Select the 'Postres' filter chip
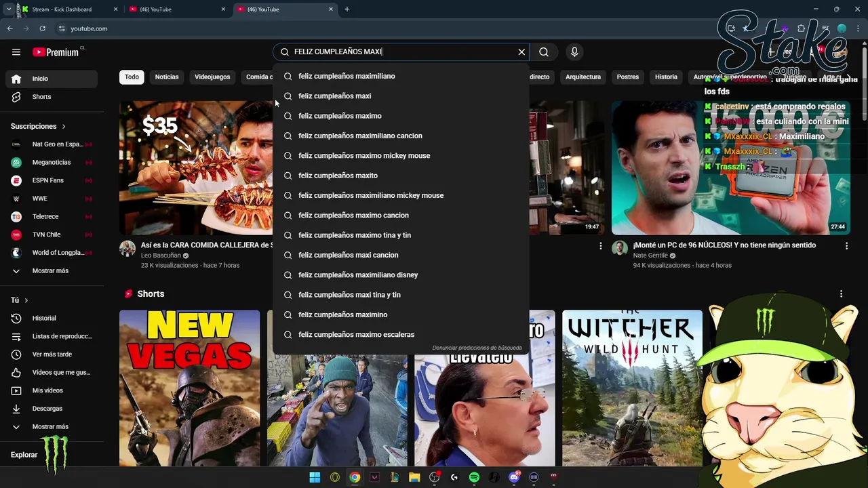 [628, 77]
